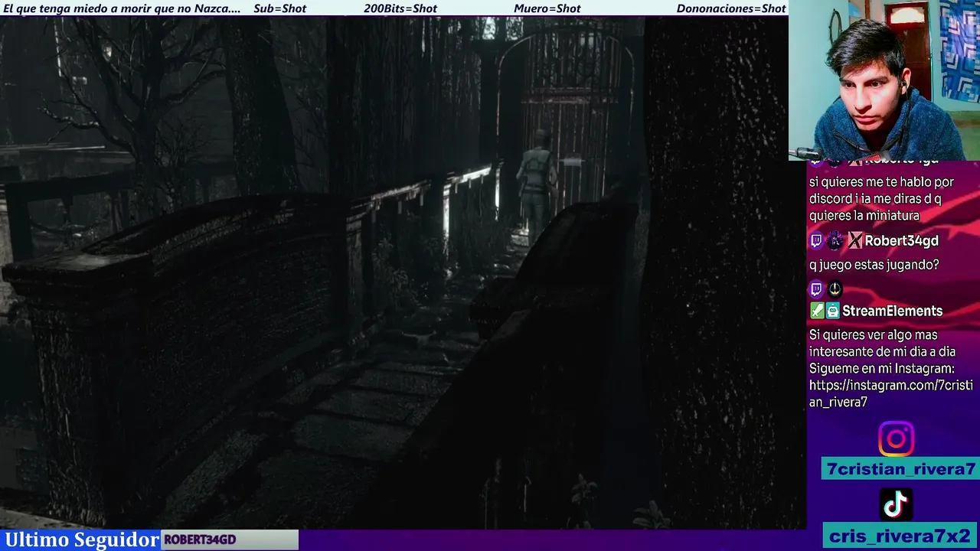Click the ROBERT34GD latest follower box

tap(230, 540)
